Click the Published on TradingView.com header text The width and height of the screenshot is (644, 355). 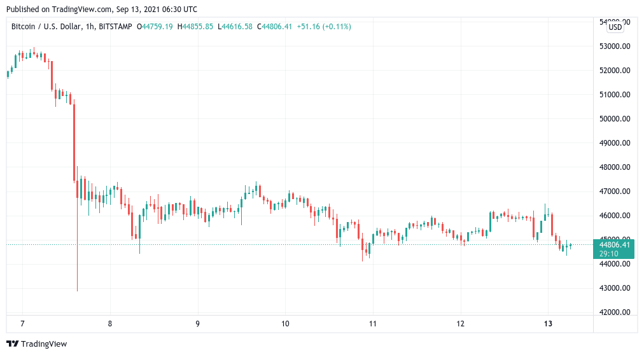(x=101, y=9)
